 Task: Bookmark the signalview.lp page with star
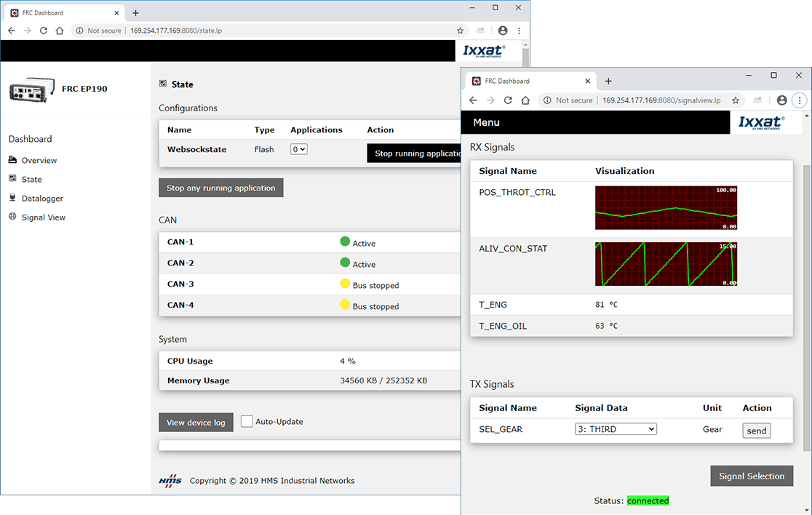736,100
